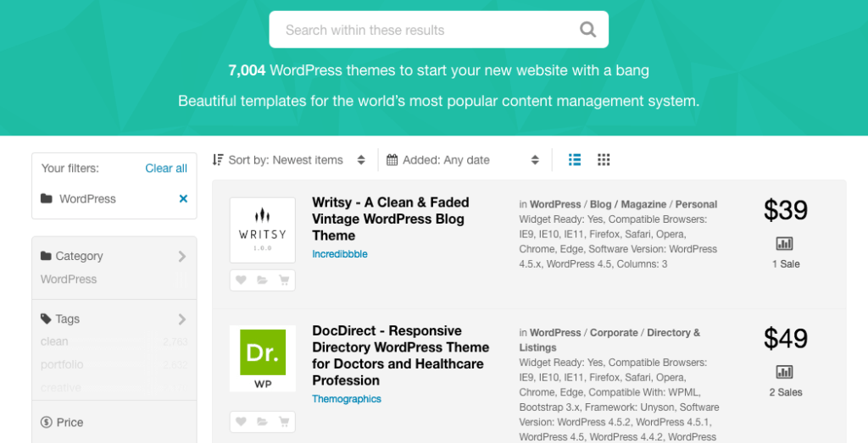This screenshot has height=443, width=868.
Task: Click the WordPress folder icon in Your filters
Action: (x=47, y=198)
